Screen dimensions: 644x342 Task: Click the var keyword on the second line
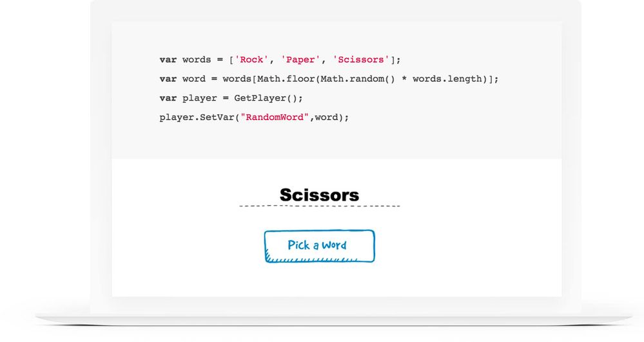coord(168,79)
